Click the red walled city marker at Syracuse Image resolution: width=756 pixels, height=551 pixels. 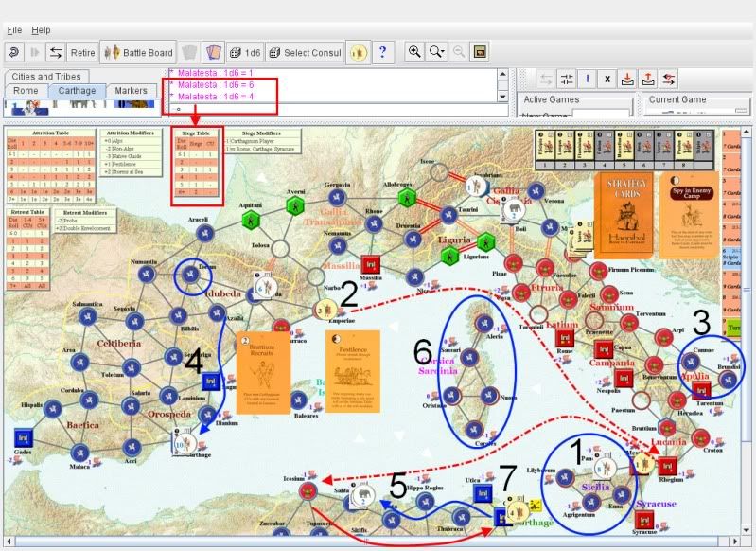point(644,520)
